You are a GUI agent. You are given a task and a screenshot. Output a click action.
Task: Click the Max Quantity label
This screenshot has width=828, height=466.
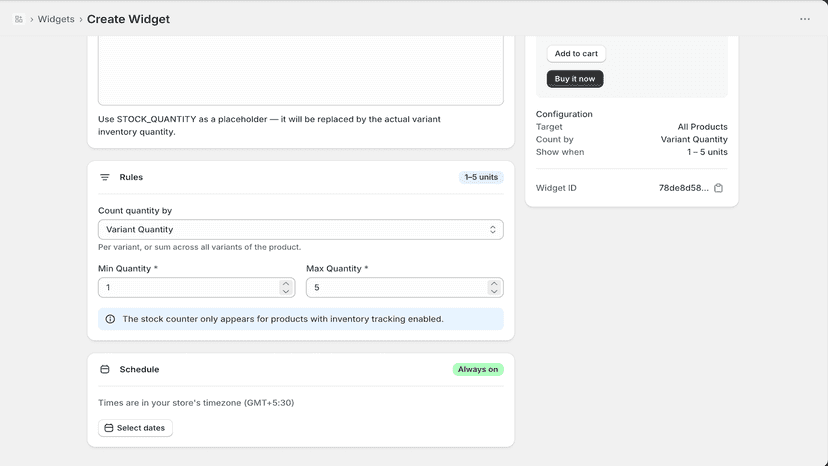coord(337,268)
